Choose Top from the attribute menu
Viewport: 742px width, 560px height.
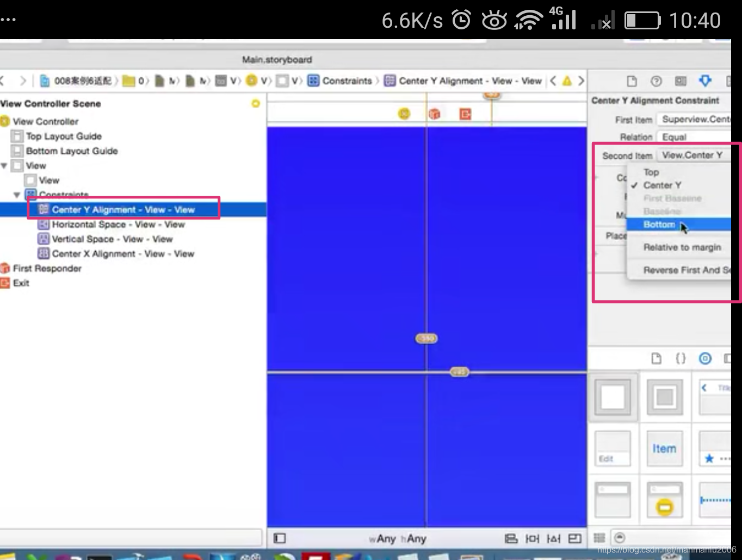(679, 172)
